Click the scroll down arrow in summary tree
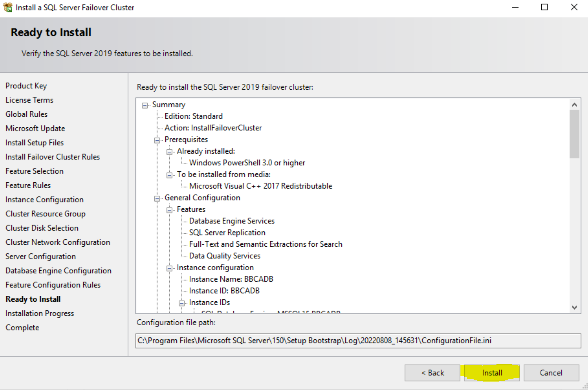Image resolution: width=588 pixels, height=390 pixels. (575, 307)
